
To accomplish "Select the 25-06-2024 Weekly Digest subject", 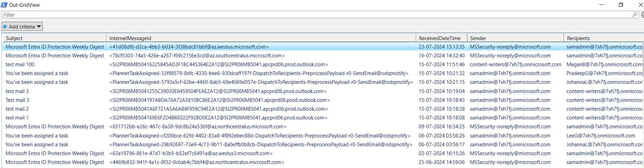I will [x=55, y=162].
